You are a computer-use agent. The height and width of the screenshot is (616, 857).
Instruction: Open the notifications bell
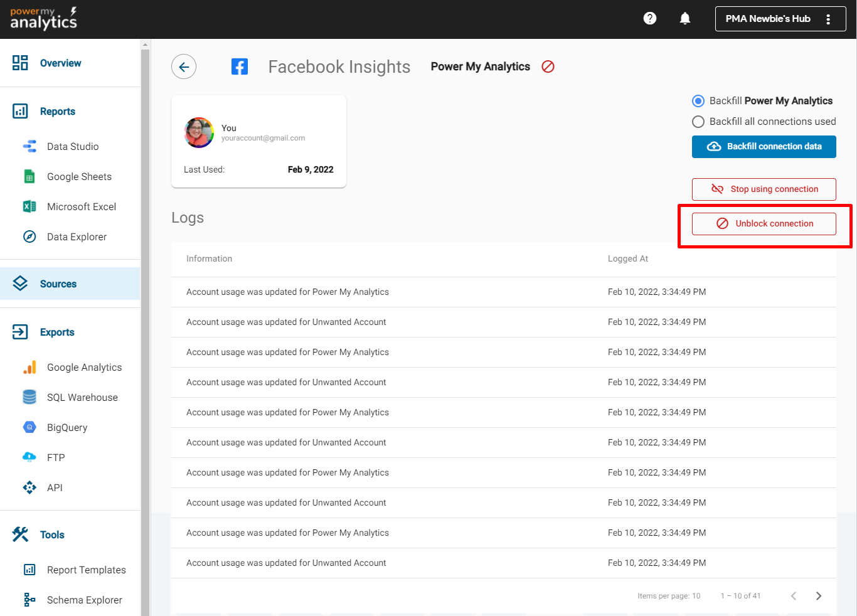tap(685, 19)
